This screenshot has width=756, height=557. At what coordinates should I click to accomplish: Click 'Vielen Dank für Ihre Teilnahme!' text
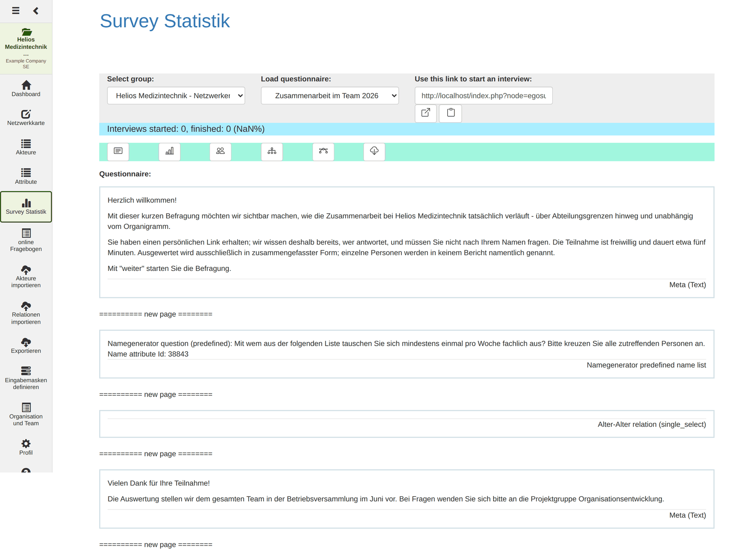point(159,483)
